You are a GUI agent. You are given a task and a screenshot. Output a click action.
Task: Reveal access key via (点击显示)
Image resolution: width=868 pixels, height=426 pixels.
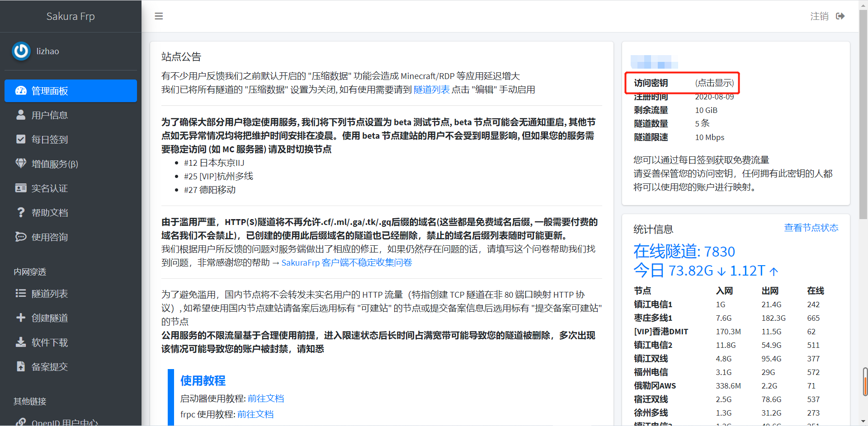tap(714, 83)
